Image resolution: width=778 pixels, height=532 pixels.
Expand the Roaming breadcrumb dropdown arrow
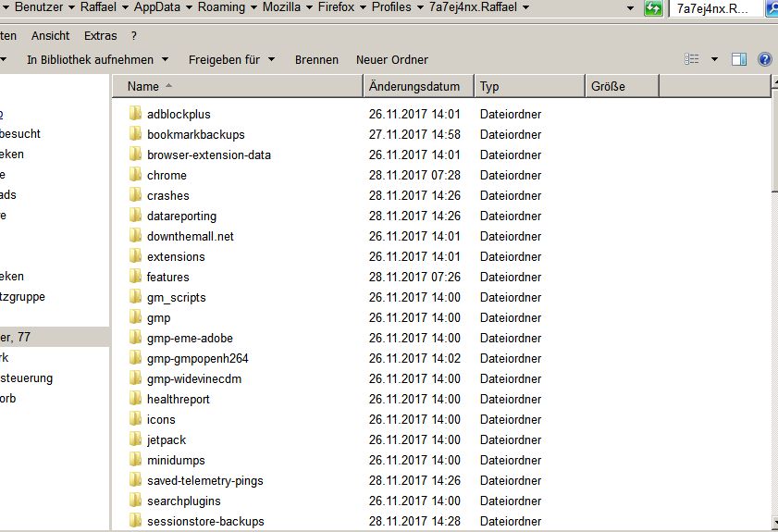[253, 7]
